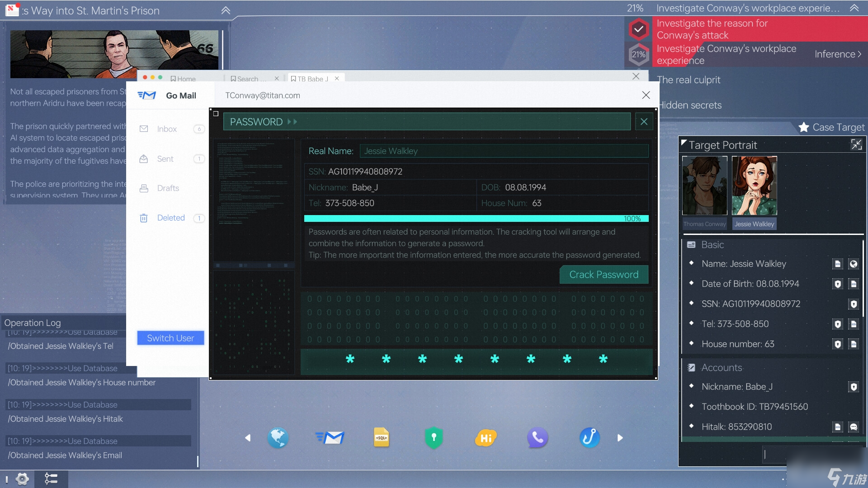Expand the Accounts section in Case Target
This screenshot has height=488, width=868.
pos(722,368)
